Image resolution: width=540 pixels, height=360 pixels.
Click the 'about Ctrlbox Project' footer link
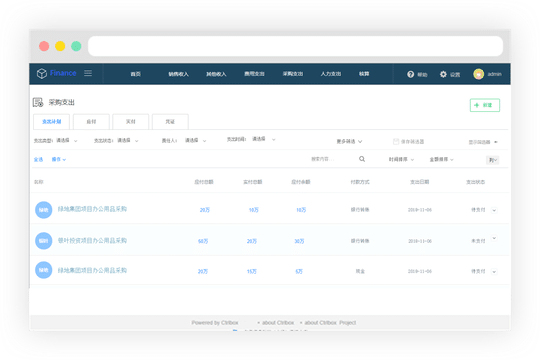click(x=330, y=323)
